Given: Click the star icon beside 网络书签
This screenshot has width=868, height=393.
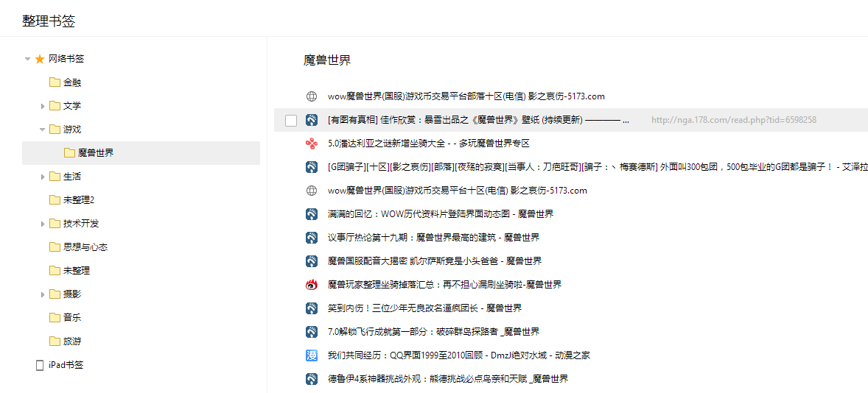Looking at the screenshot, I should point(40,59).
